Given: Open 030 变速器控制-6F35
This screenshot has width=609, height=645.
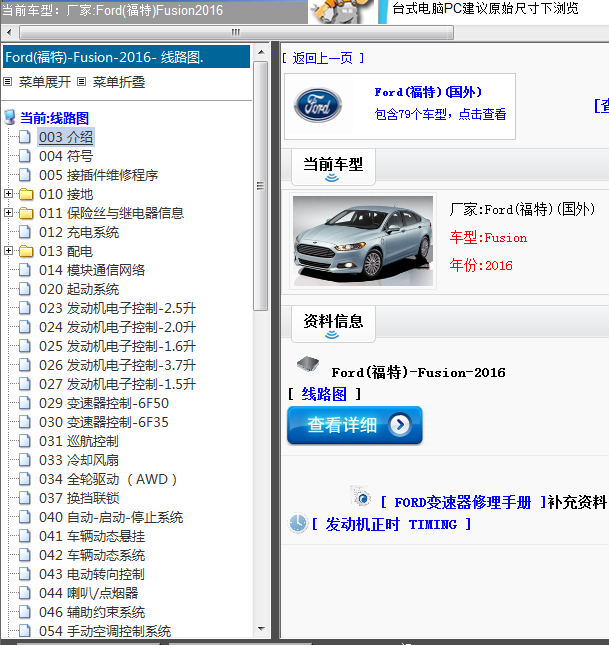Looking at the screenshot, I should point(104,422).
